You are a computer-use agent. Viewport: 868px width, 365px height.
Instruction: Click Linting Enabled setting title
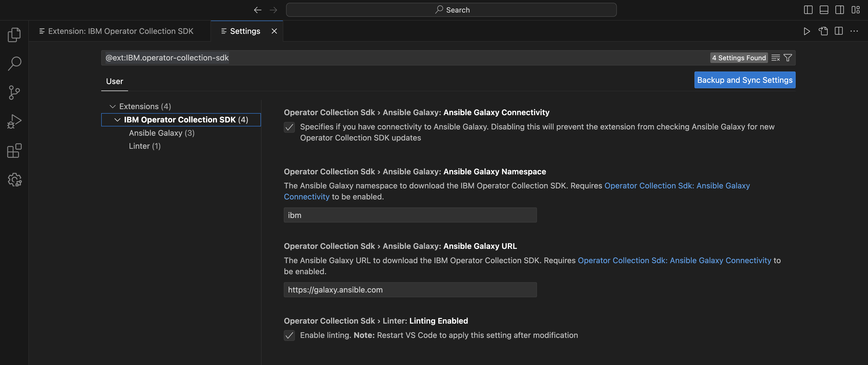[376, 321]
